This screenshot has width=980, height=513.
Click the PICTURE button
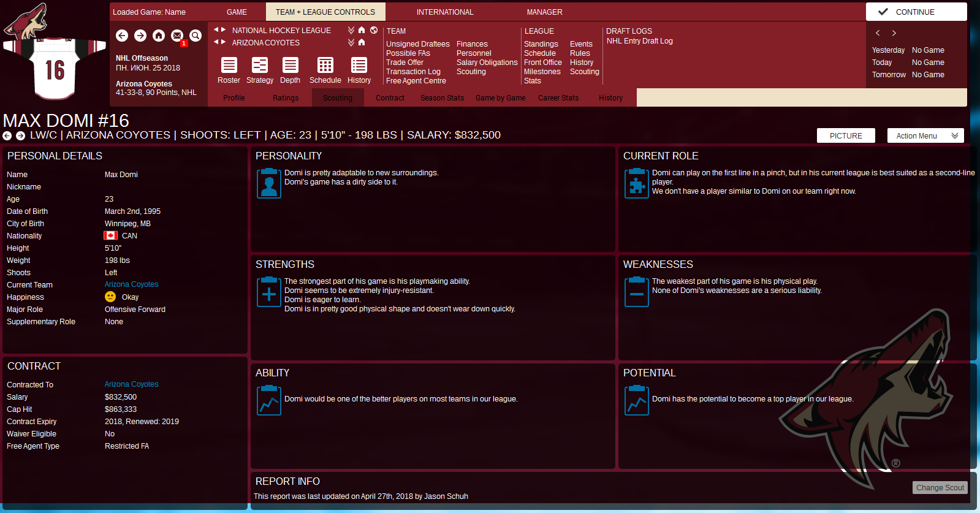coord(846,135)
